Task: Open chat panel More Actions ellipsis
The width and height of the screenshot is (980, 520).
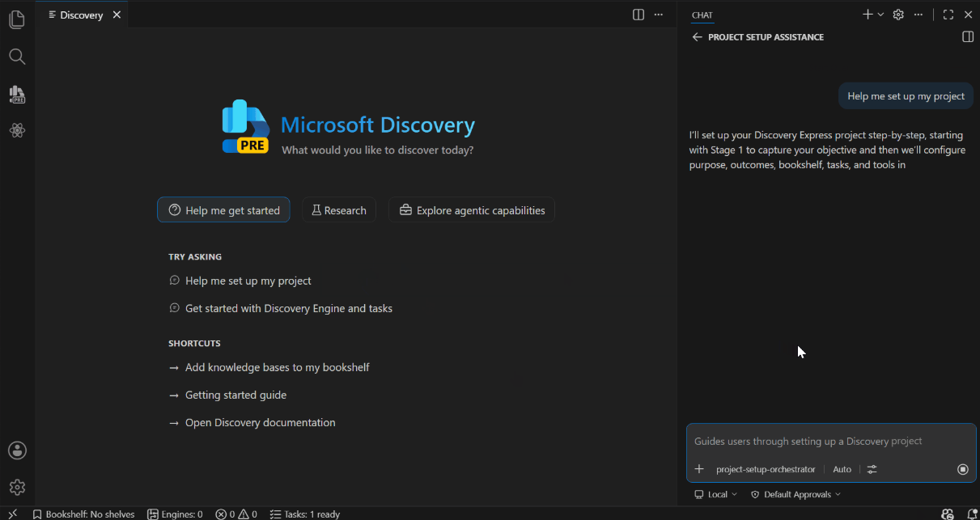Action: 918,15
